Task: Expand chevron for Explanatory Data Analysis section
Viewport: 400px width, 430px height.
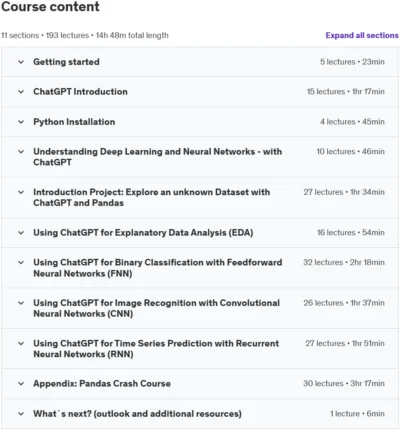Action: pos(21,233)
